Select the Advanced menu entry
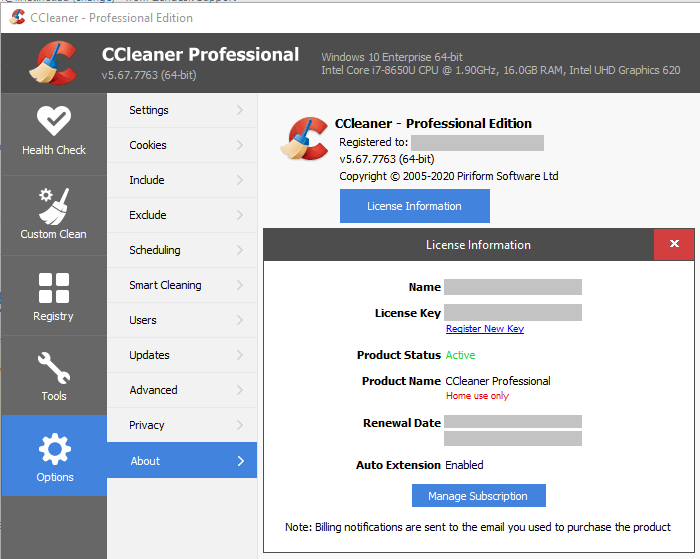Screen dimensions: 700x559 153,390
